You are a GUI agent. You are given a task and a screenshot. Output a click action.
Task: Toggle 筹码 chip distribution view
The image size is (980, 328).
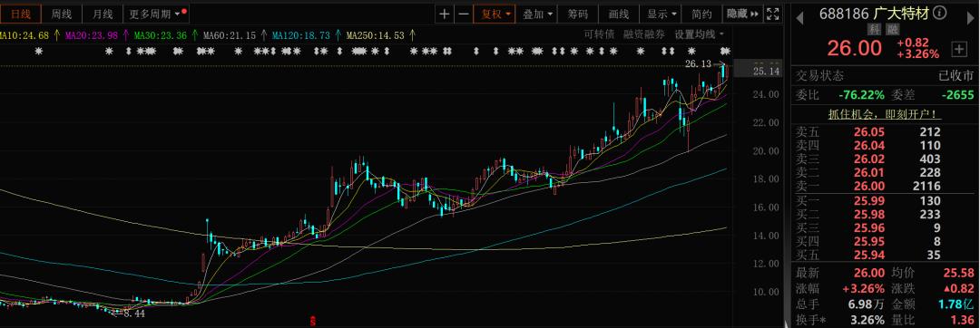(577, 14)
